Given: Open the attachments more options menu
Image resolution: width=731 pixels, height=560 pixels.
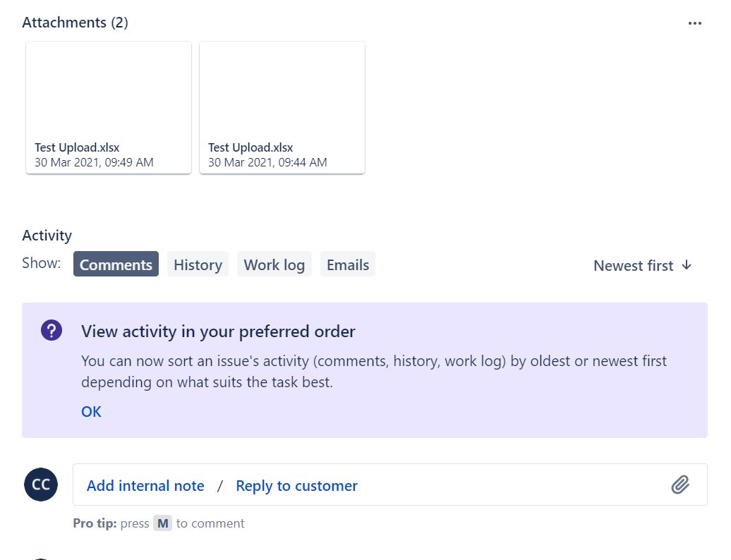Looking at the screenshot, I should (694, 23).
